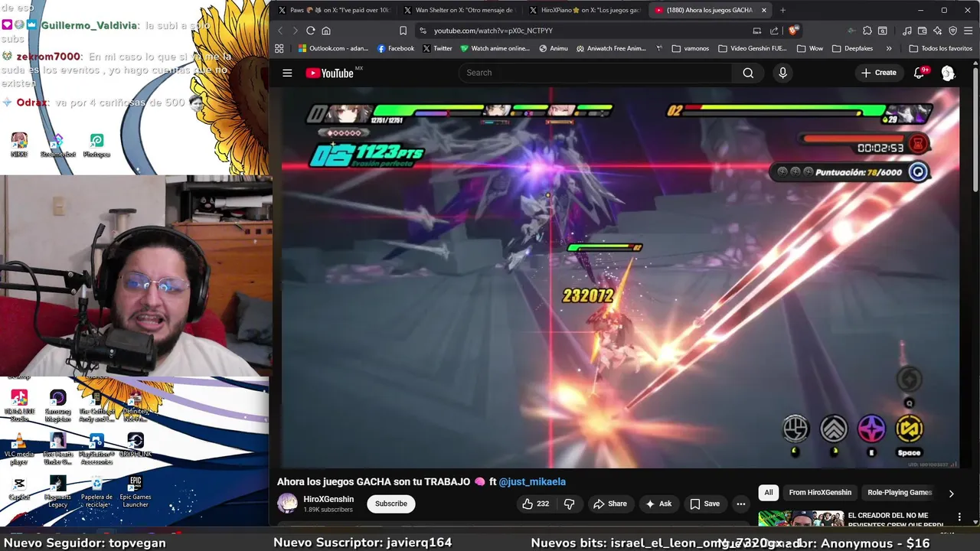Viewport: 980px width, 551px height.
Task: Open NIKKE desktop shortcut
Action: tap(19, 145)
